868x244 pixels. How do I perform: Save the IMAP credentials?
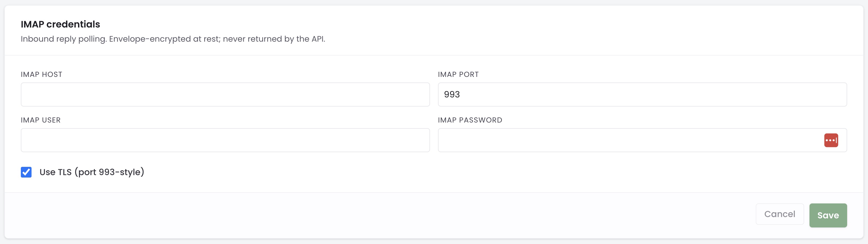point(828,215)
